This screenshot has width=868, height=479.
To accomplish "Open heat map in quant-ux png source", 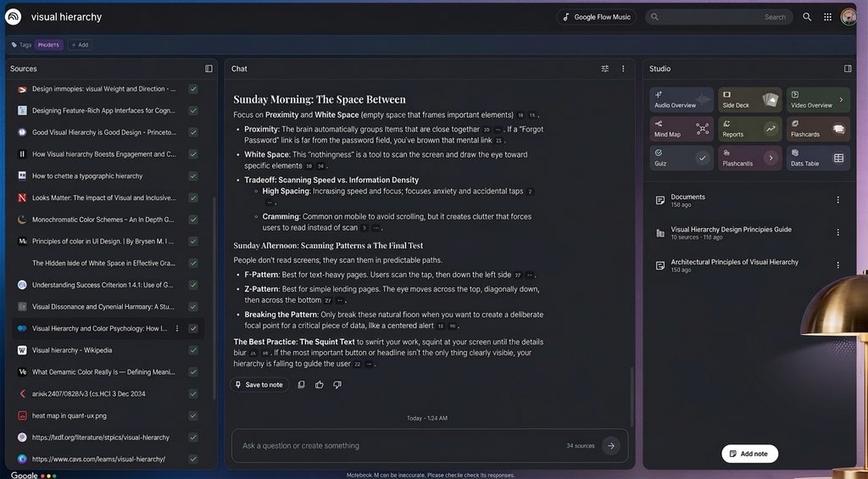I will [x=70, y=415].
